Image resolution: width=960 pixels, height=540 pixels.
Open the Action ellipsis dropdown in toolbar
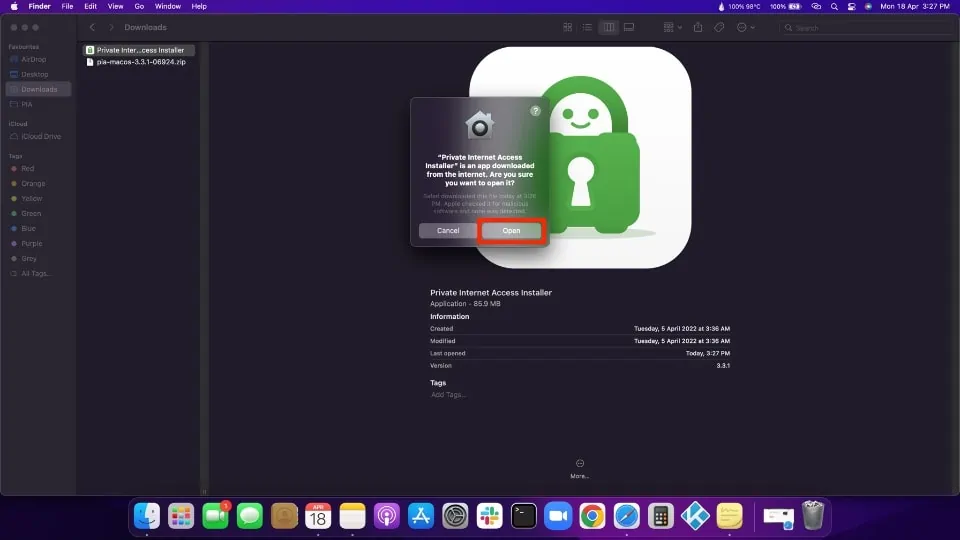[745, 28]
